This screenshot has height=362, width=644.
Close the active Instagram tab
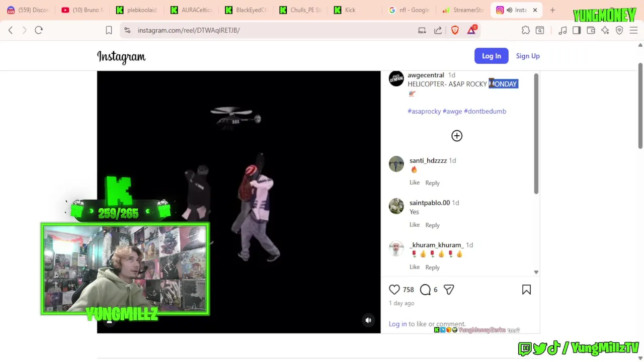click(535, 10)
